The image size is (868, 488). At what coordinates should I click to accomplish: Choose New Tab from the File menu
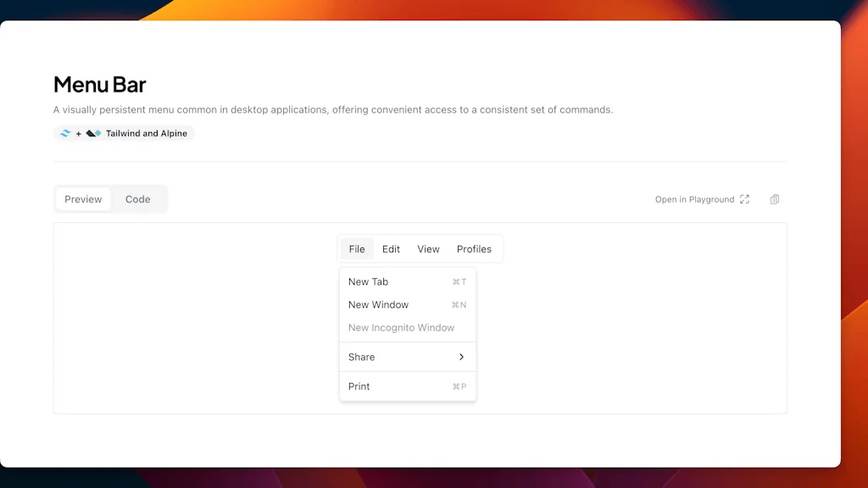click(368, 282)
